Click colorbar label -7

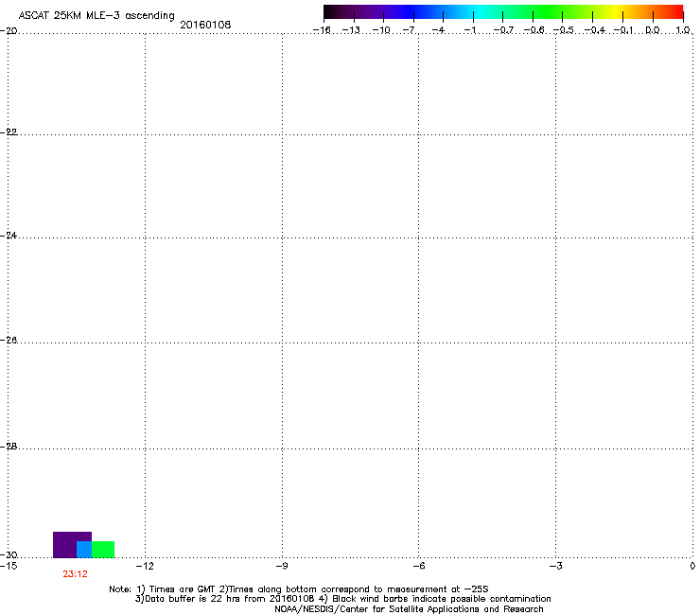pos(409,30)
